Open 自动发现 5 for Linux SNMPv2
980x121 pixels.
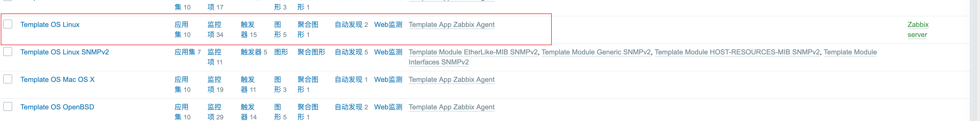pos(348,52)
